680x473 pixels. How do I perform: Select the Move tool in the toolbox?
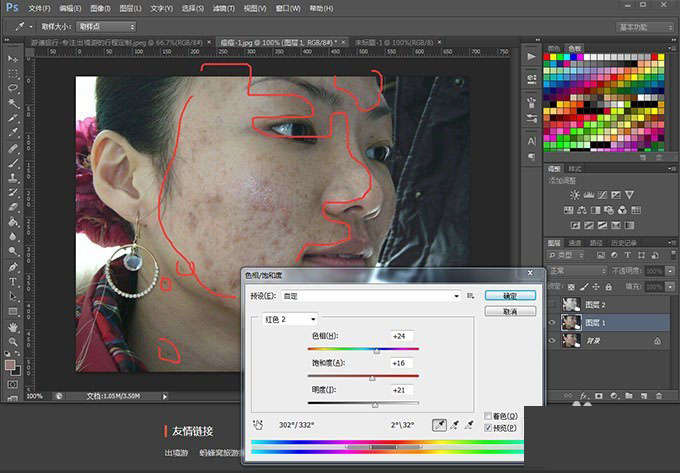point(13,59)
